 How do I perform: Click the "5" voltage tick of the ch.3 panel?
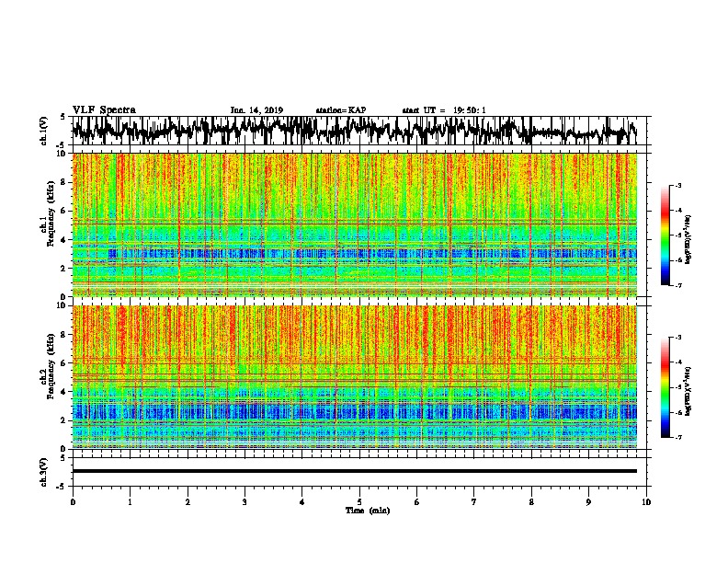pyautogui.click(x=64, y=458)
